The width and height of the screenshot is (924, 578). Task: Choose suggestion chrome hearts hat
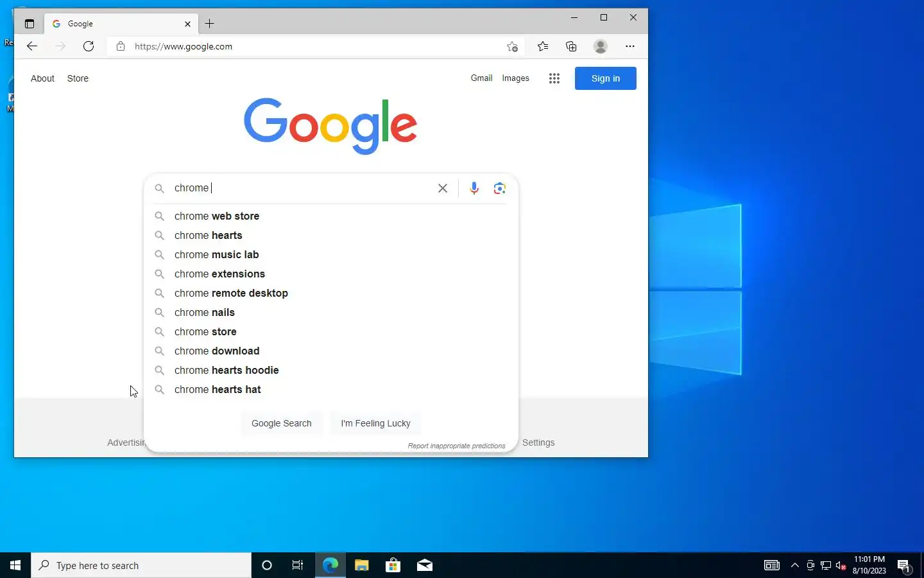331,389
